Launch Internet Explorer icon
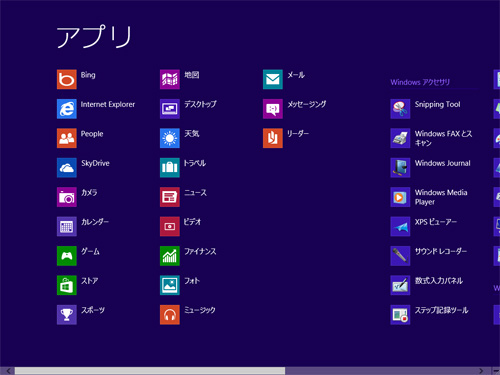The image size is (500, 375). (x=67, y=109)
